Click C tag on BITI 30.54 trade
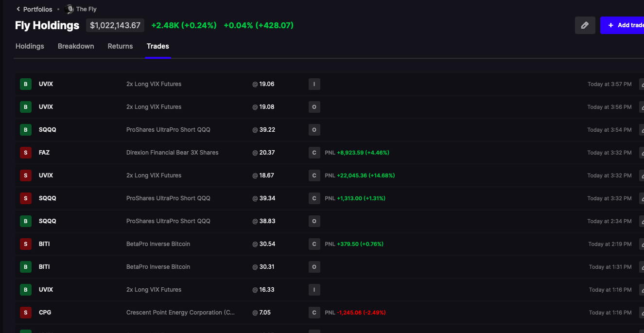 tap(314, 244)
